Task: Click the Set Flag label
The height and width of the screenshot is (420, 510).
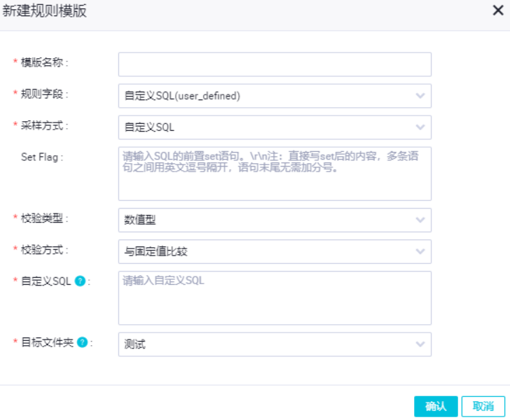Action: coord(41,157)
